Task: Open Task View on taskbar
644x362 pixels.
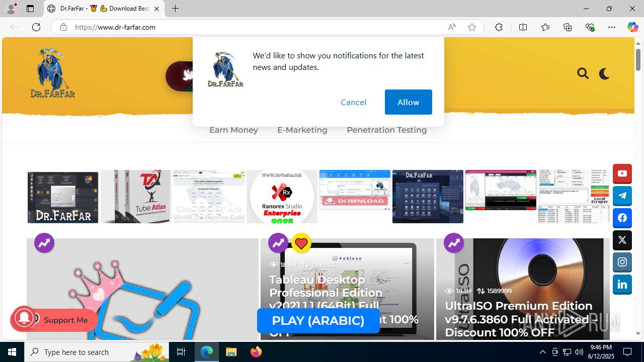Action: click(x=182, y=352)
